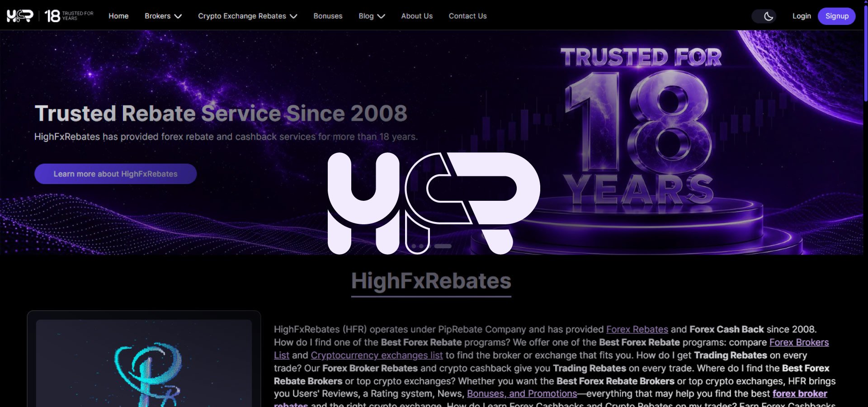
Task: Toggle dark mode with the moon switch
Action: click(764, 16)
